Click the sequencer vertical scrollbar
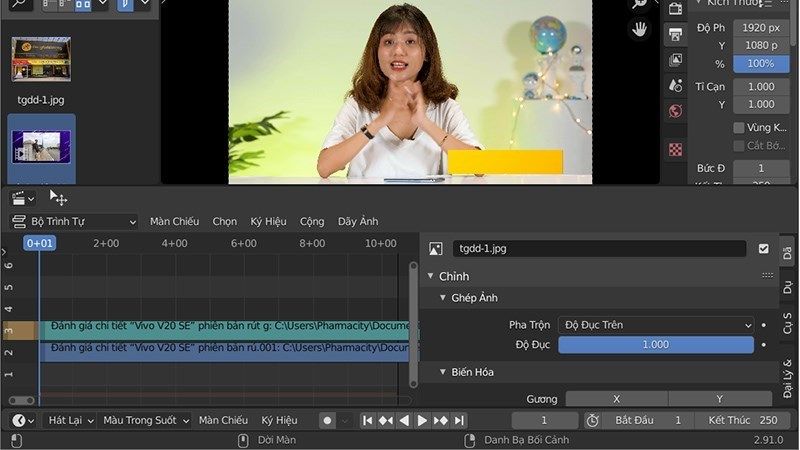The image size is (800, 450). pos(413,325)
